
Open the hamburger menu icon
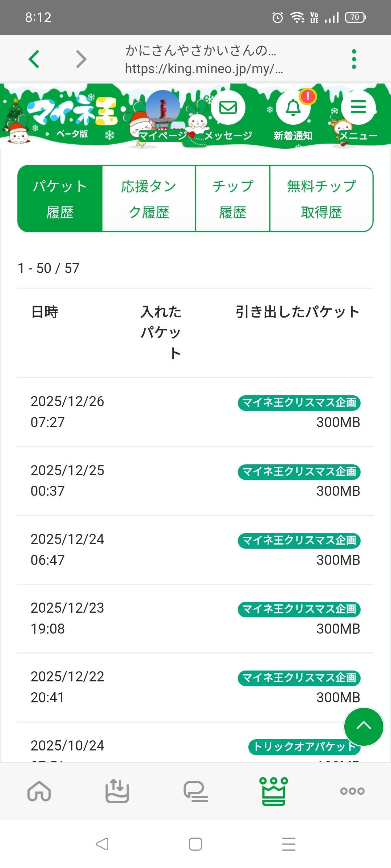click(358, 107)
